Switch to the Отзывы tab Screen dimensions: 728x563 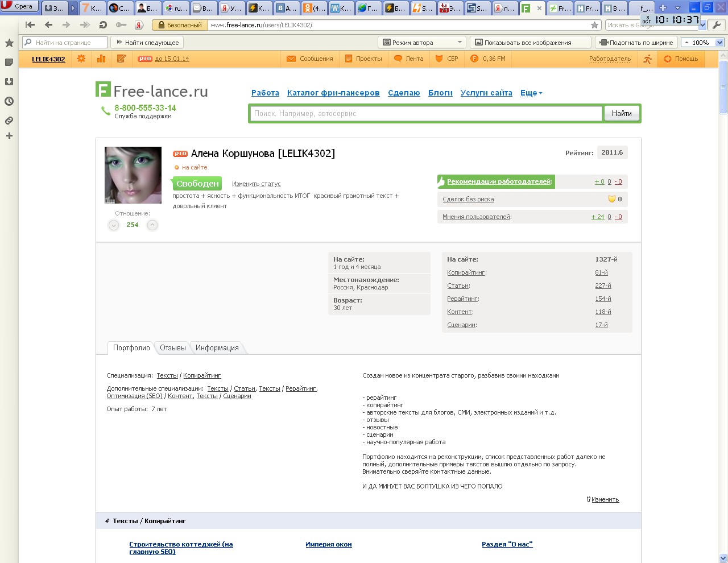(x=173, y=348)
